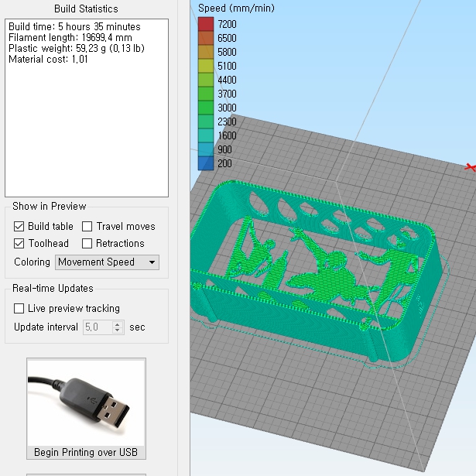Viewport: 476px width, 476px height.
Task: Click the Build Statistics heading
Action: pos(86,9)
